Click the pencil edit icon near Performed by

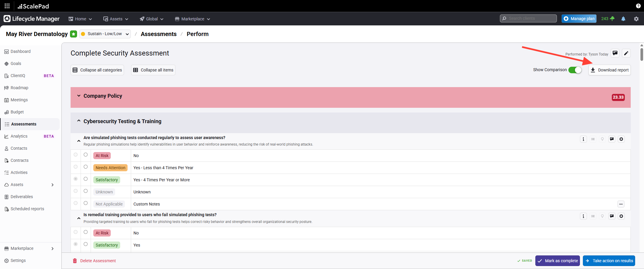coord(626,53)
